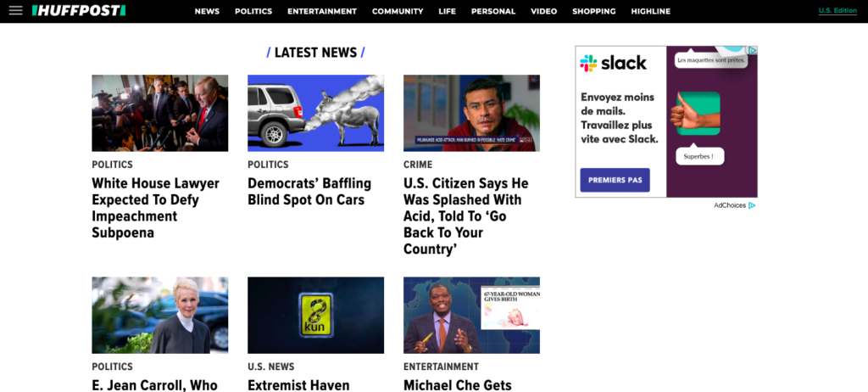This screenshot has height=392, width=868.
Task: Open the Politics menu item
Action: pos(253,11)
